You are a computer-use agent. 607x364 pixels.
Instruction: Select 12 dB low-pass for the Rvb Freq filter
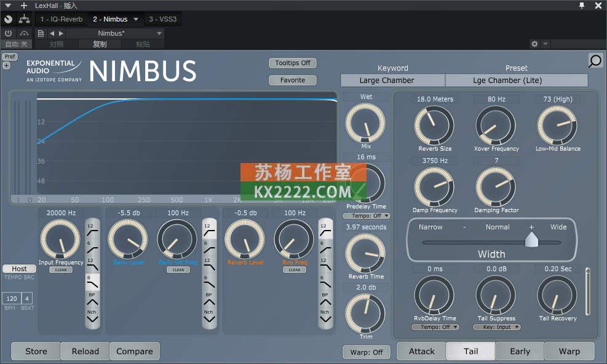click(325, 264)
